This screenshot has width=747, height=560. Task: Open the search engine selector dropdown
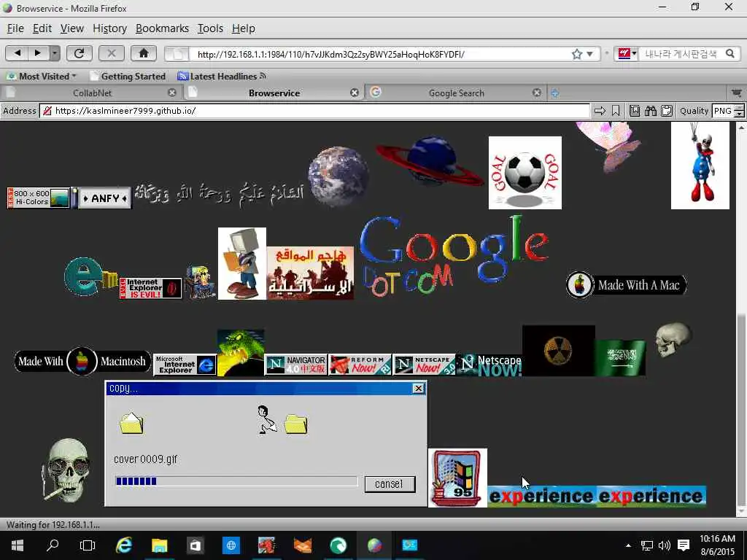(x=627, y=54)
